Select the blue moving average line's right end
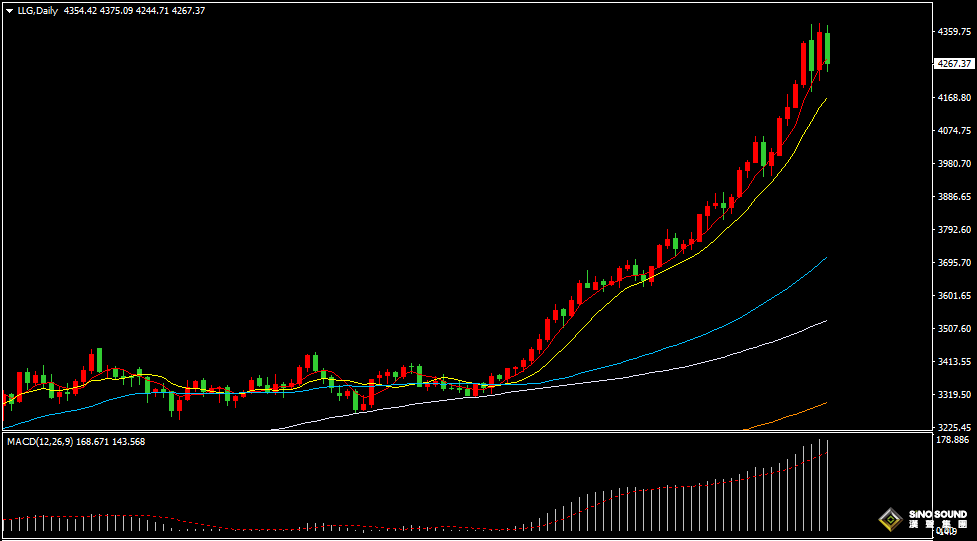The image size is (977, 541). click(822, 260)
